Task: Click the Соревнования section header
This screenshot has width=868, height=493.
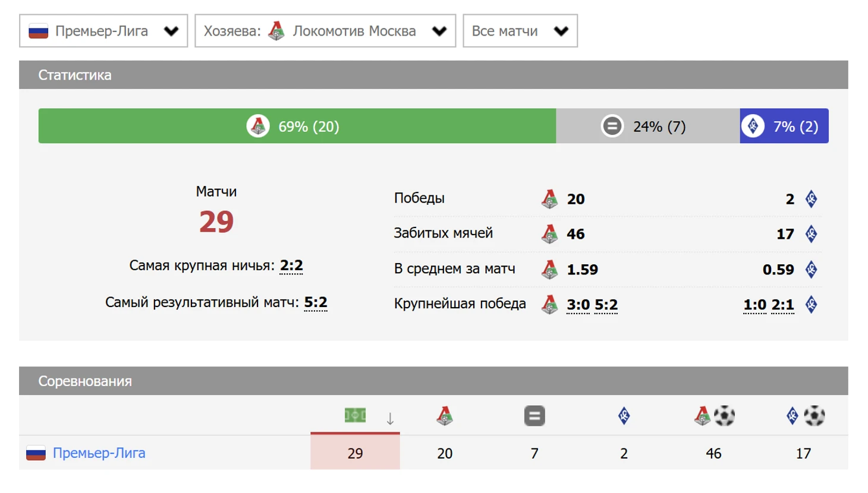Action: [x=433, y=381]
